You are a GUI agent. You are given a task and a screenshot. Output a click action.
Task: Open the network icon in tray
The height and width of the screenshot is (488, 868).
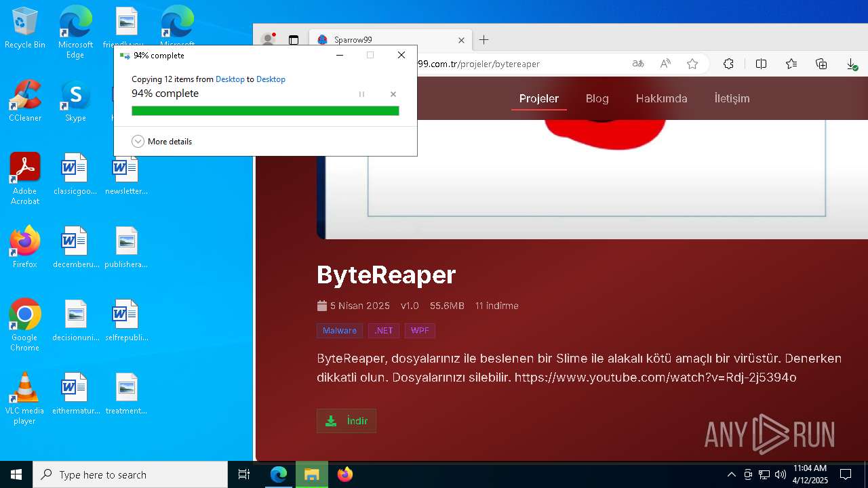tap(764, 474)
